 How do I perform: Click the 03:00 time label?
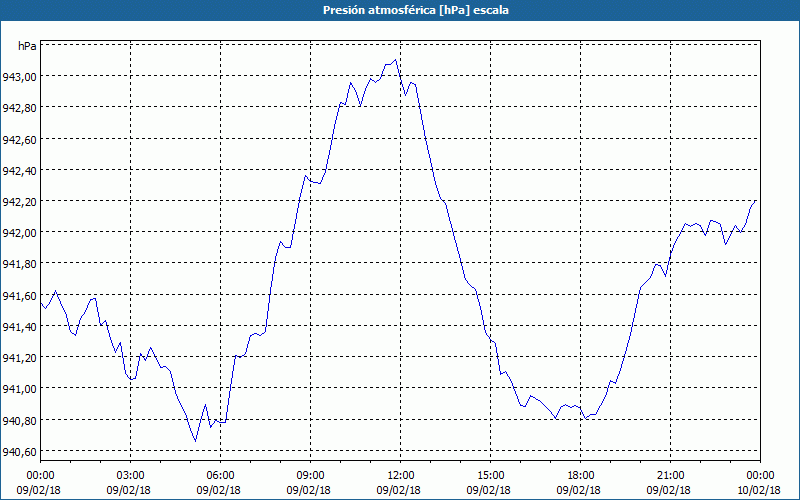(x=131, y=476)
